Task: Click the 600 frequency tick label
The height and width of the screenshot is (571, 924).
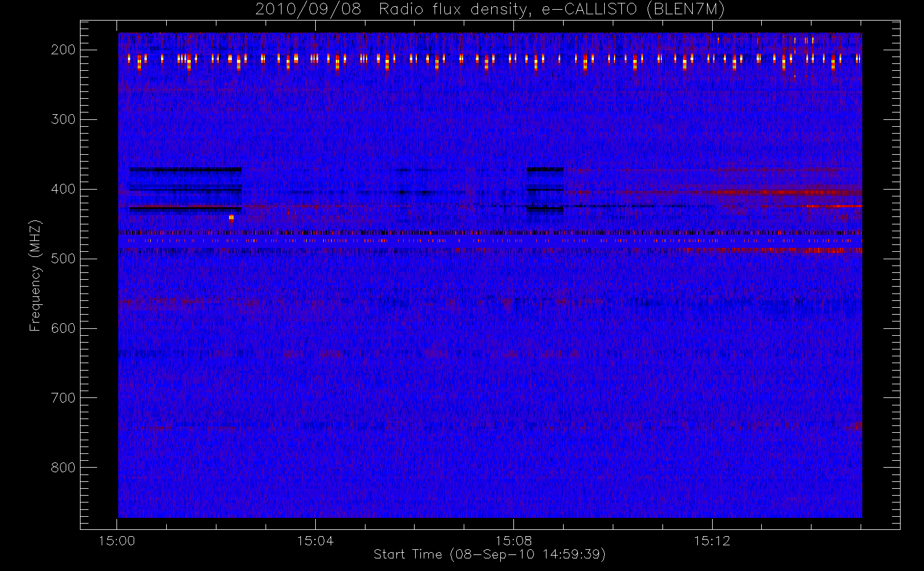Action: (63, 328)
